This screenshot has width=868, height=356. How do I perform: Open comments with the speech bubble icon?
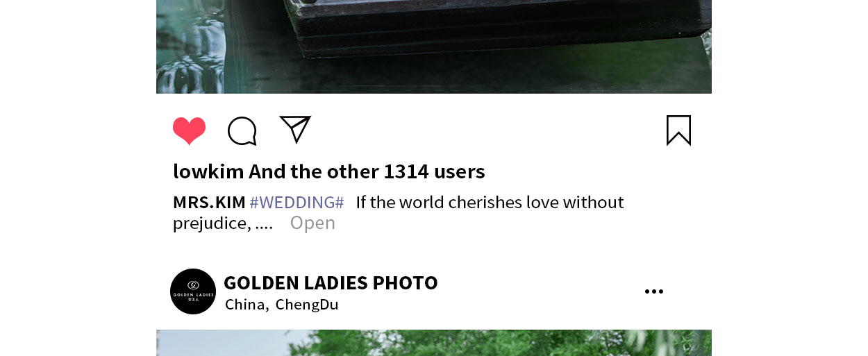242,130
